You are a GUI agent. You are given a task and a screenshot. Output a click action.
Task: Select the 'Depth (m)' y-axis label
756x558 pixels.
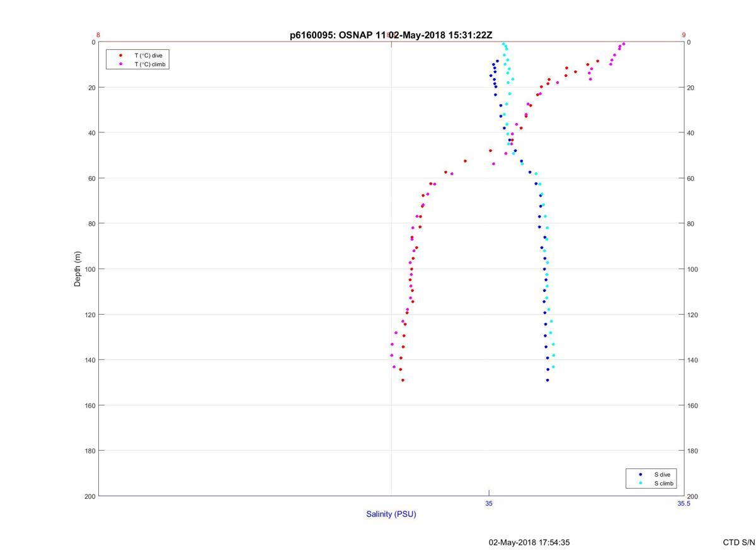(x=78, y=269)
